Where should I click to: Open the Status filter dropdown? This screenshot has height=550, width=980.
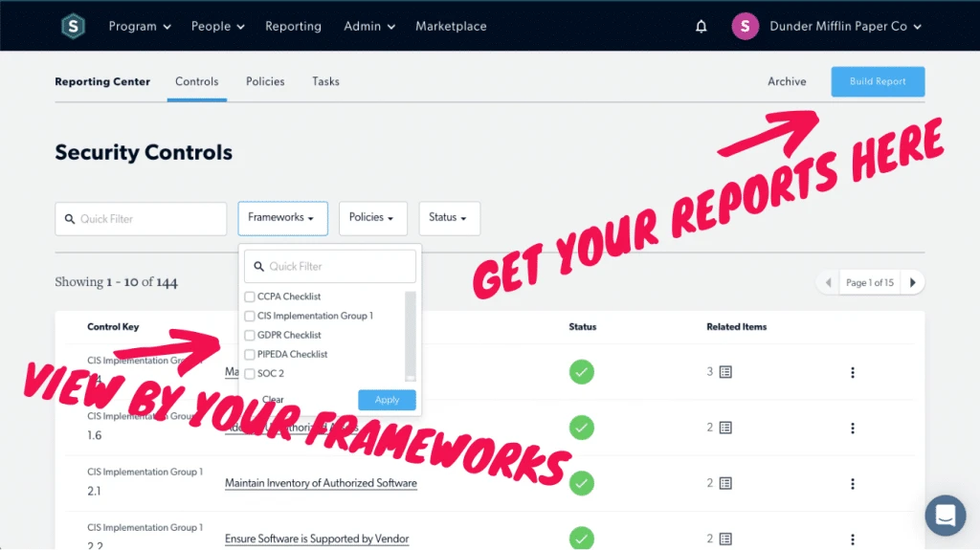[448, 218]
